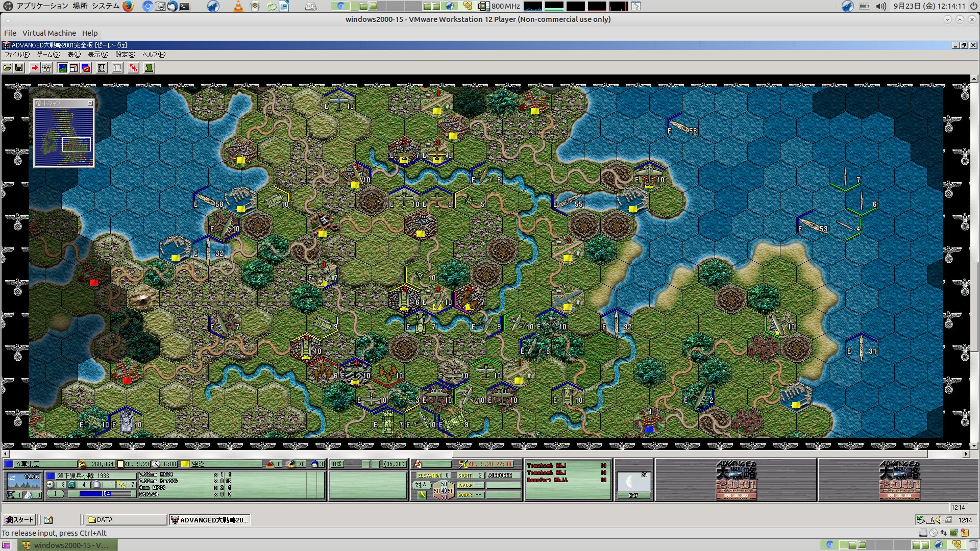Open VLC cone icon in top panel
This screenshot has width=980, height=551.
pyautogui.click(x=238, y=6)
